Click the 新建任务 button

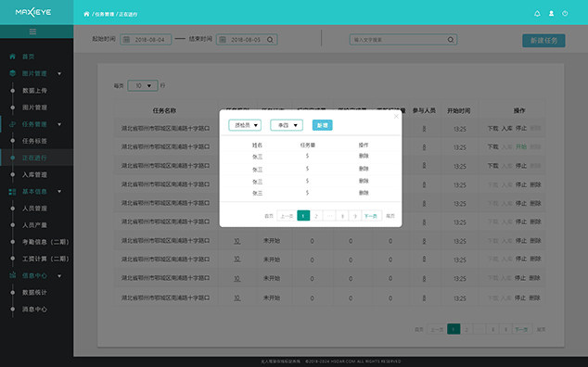coord(543,41)
